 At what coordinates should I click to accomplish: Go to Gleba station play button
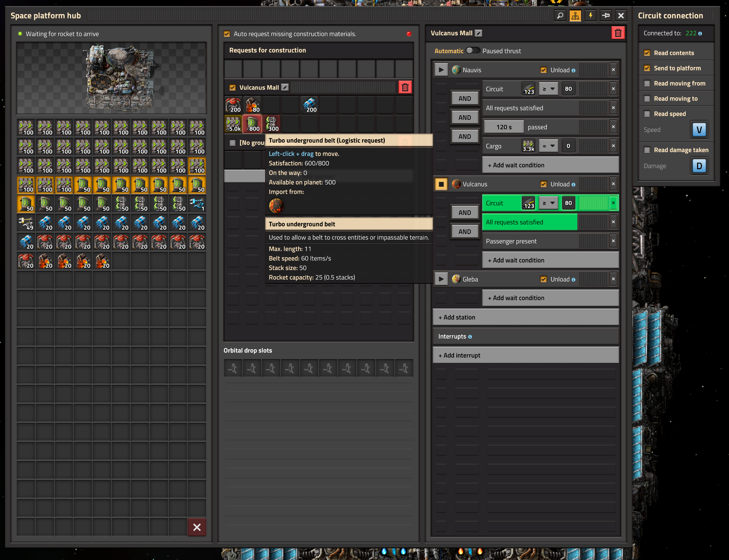(441, 279)
